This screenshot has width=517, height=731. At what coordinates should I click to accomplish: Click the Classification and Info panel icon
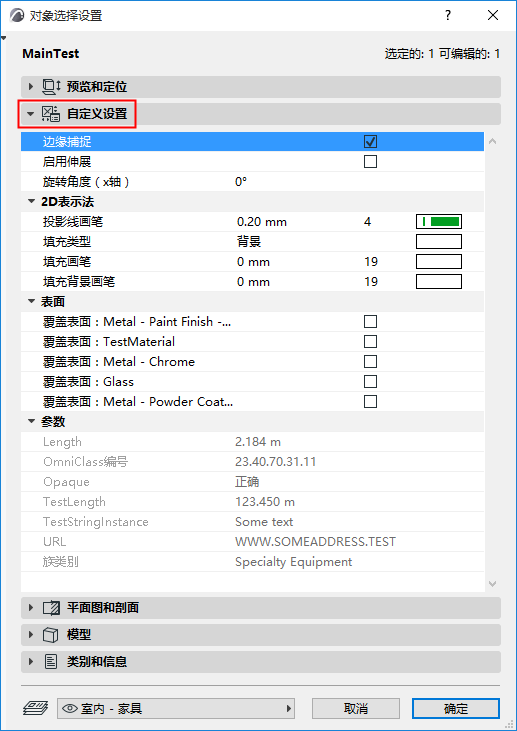tap(51, 662)
